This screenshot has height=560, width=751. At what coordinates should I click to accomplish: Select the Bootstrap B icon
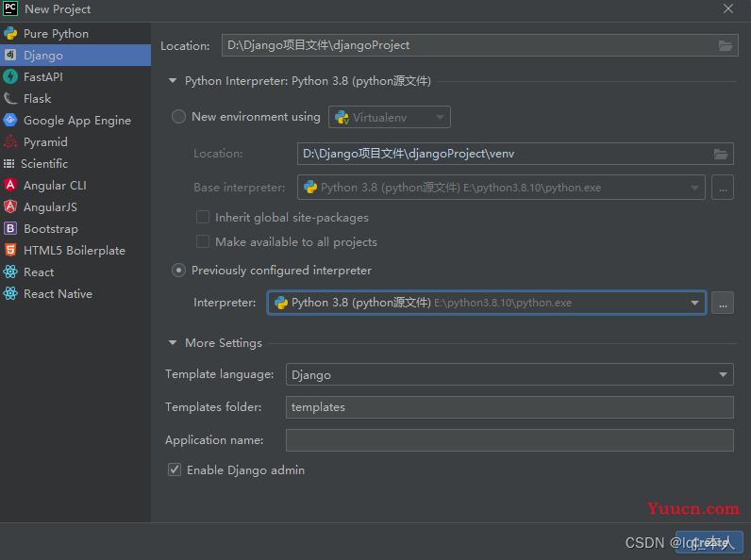pos(10,228)
